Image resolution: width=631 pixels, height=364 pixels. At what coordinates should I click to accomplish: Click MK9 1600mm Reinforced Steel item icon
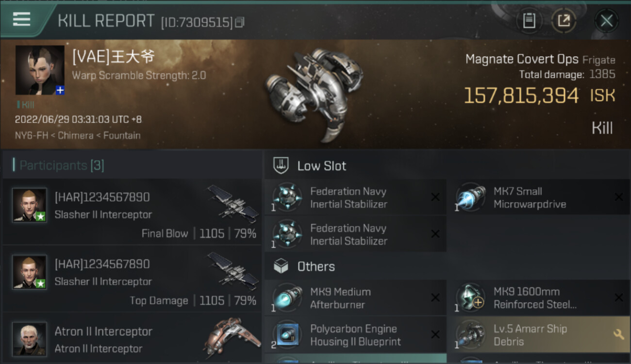pos(470,298)
